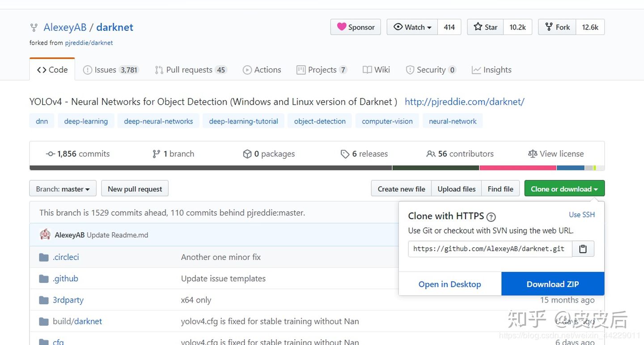Click the AlexeyAB avatar in latest commit
The height and width of the screenshot is (345, 644).
(45, 234)
